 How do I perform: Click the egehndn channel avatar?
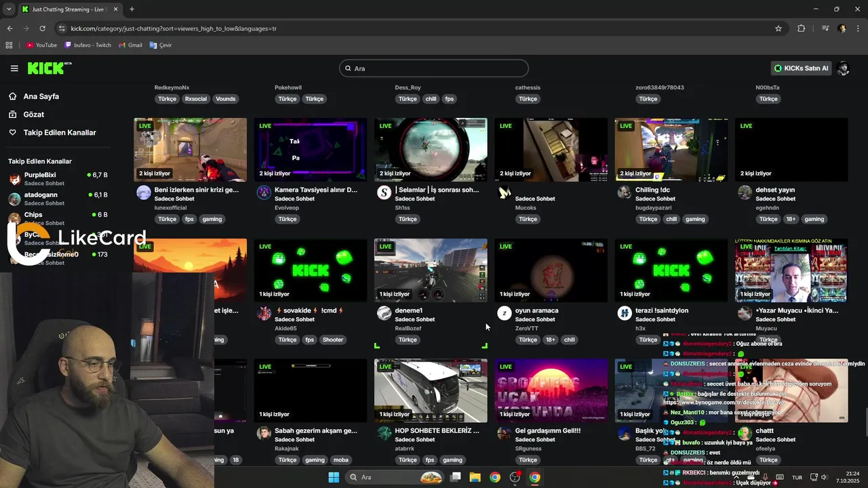coord(745,192)
